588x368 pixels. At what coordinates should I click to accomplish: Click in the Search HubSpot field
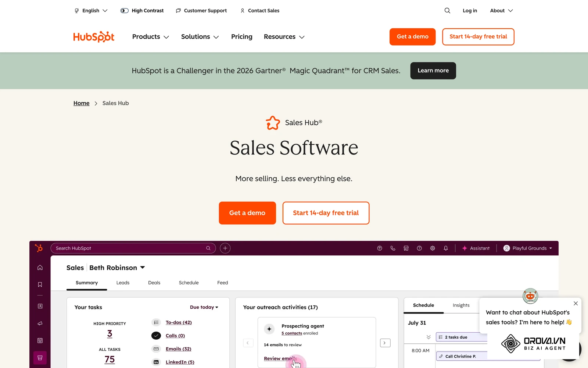(133, 248)
